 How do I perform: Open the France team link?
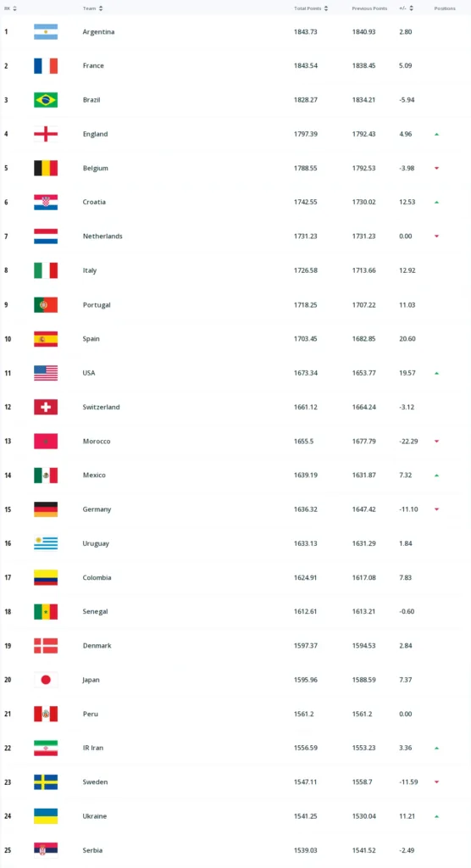[x=93, y=65]
